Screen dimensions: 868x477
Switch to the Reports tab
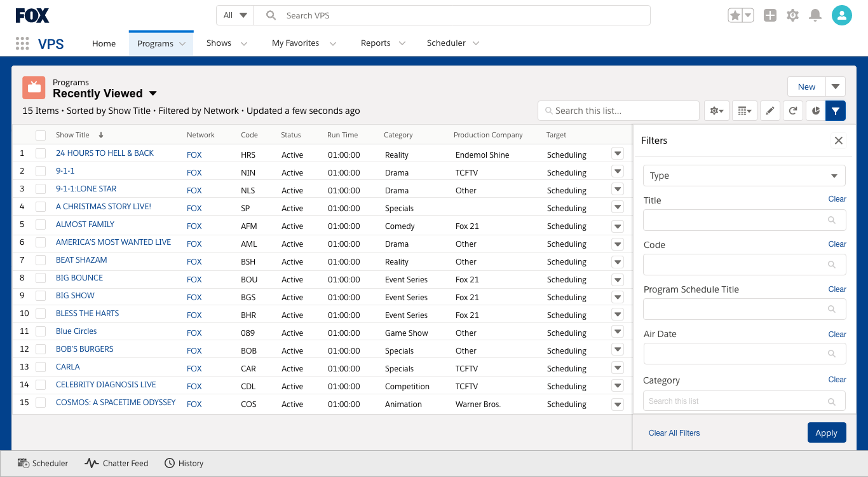(376, 43)
